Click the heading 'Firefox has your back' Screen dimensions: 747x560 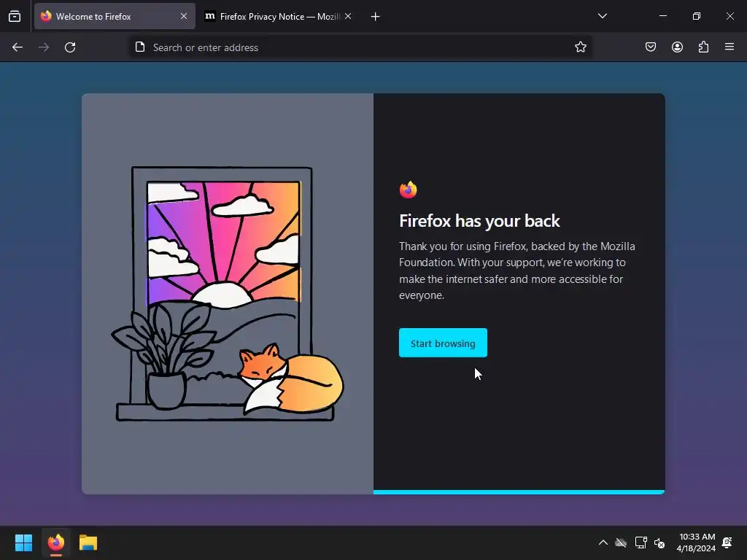(x=479, y=221)
